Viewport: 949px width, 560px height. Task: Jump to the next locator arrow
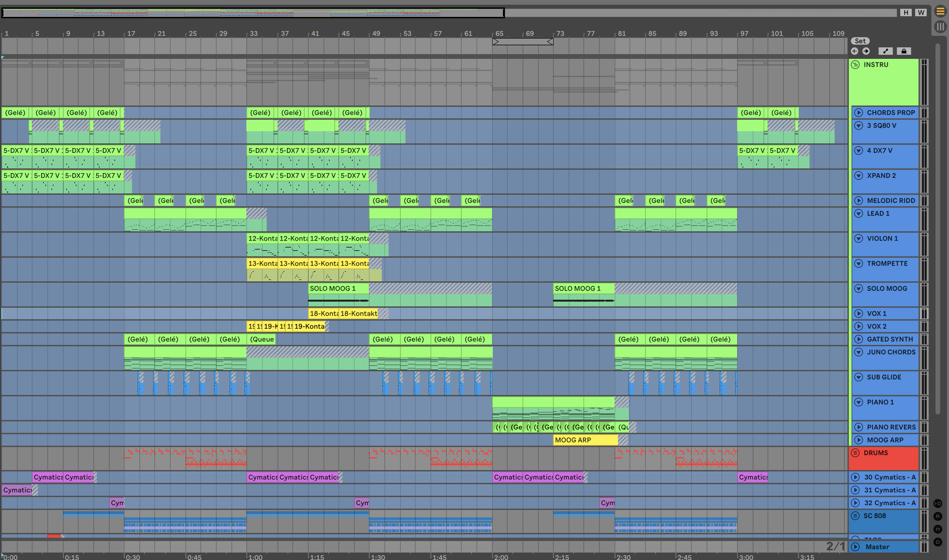coord(866,51)
